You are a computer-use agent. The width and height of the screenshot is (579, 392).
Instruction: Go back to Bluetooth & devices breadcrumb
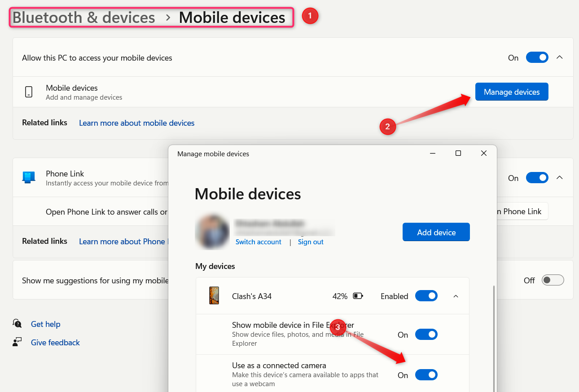[x=84, y=18]
